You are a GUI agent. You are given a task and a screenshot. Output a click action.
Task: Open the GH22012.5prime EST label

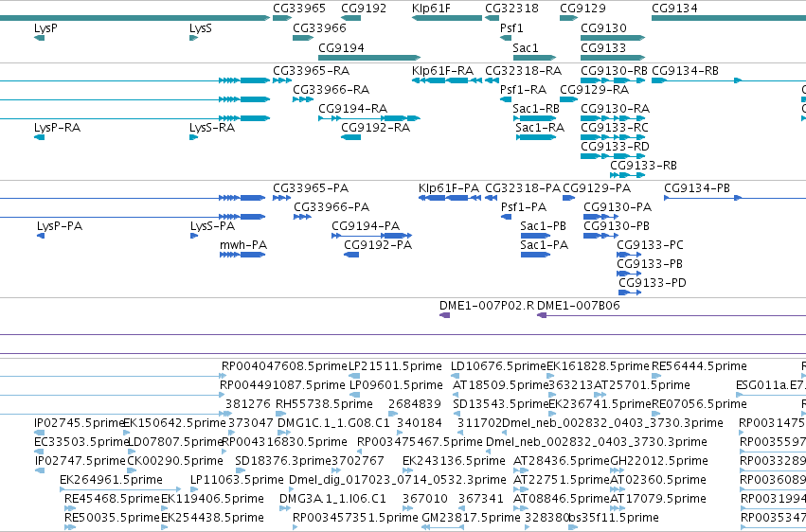(x=659, y=462)
